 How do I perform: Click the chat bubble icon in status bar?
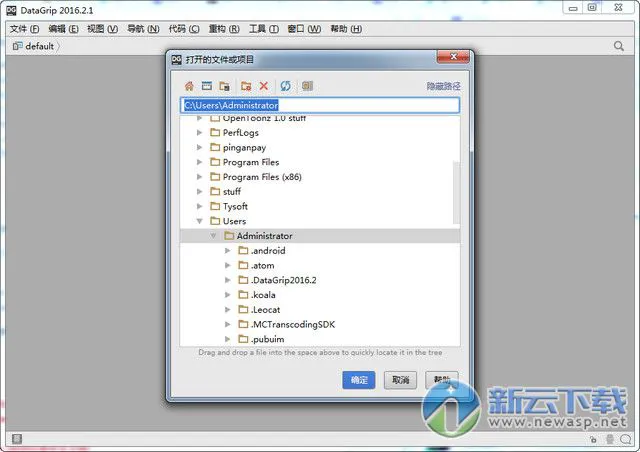(x=625, y=439)
